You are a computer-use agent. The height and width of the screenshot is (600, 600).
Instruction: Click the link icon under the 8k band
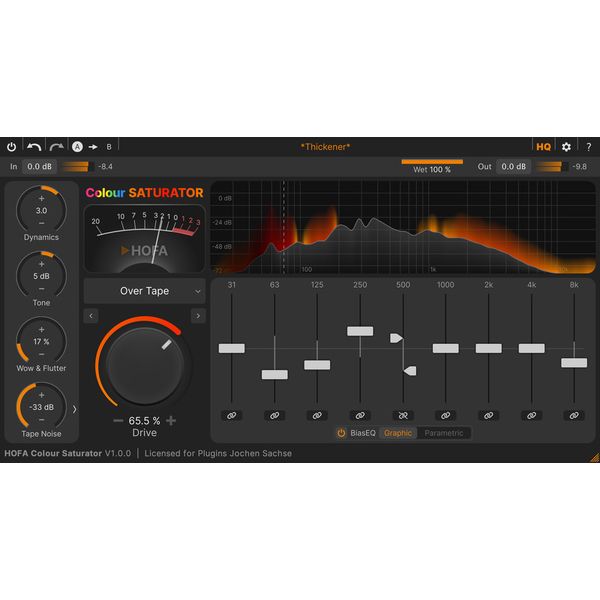coord(574,415)
